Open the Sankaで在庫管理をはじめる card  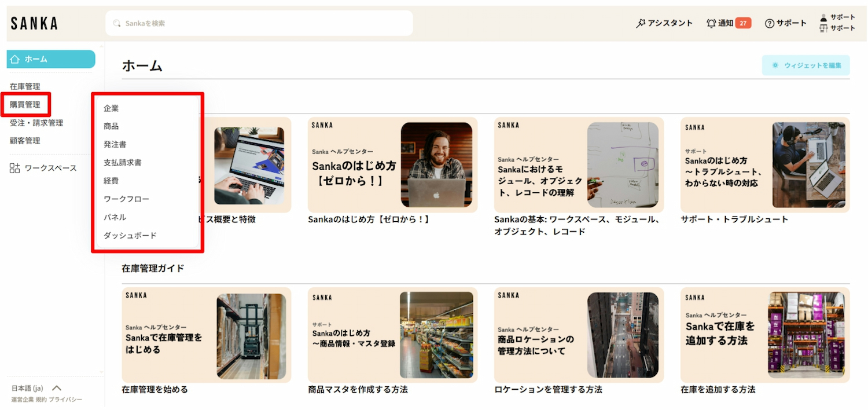(207, 335)
